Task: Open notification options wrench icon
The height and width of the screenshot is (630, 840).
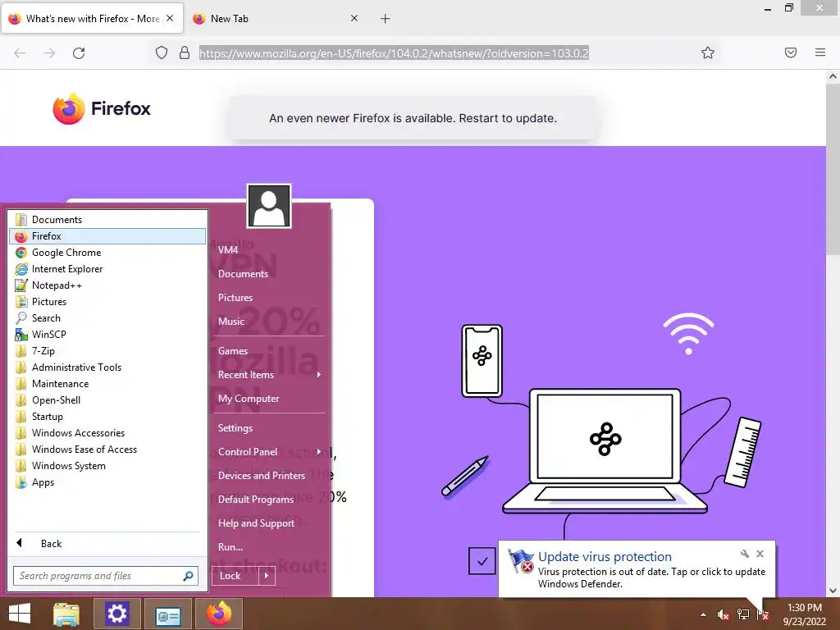Action: (745, 554)
